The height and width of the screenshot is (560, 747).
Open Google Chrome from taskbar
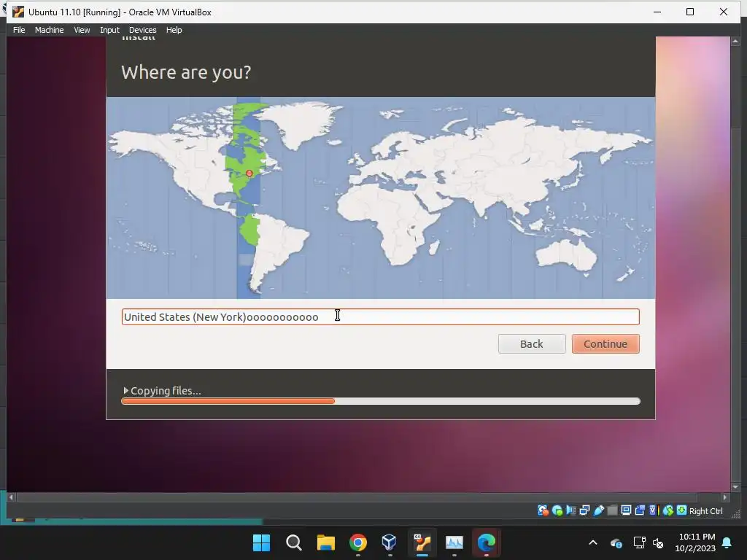point(357,542)
